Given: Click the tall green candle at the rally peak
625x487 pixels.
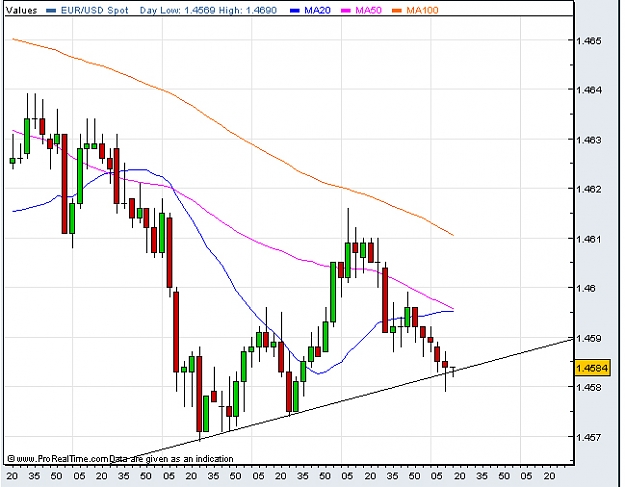Looking at the screenshot, I should click(348, 259).
